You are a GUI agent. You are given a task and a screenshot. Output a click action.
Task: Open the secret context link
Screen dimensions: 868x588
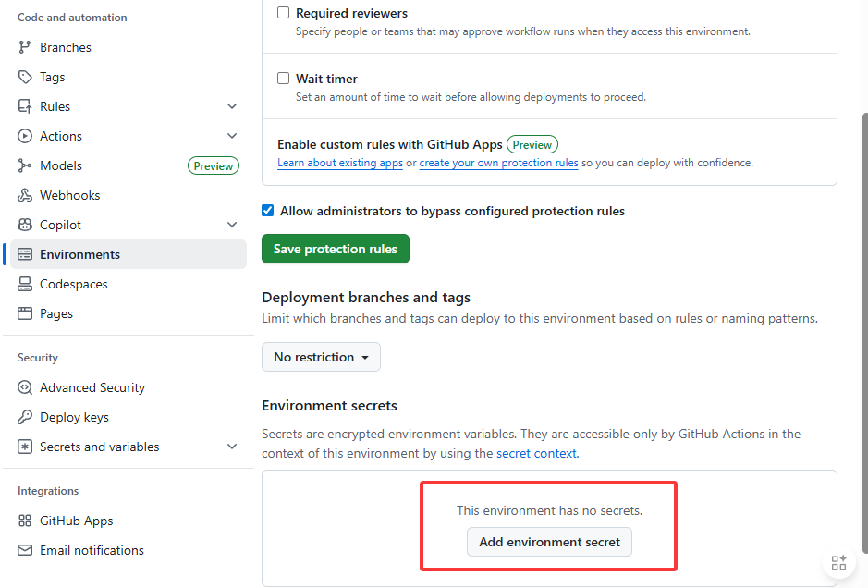(536, 453)
